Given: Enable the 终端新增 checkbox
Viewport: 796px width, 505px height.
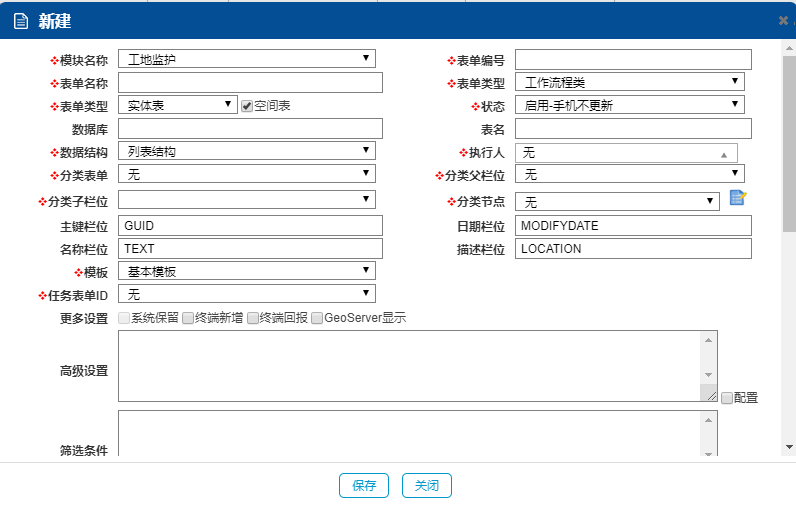Looking at the screenshot, I should [x=188, y=319].
